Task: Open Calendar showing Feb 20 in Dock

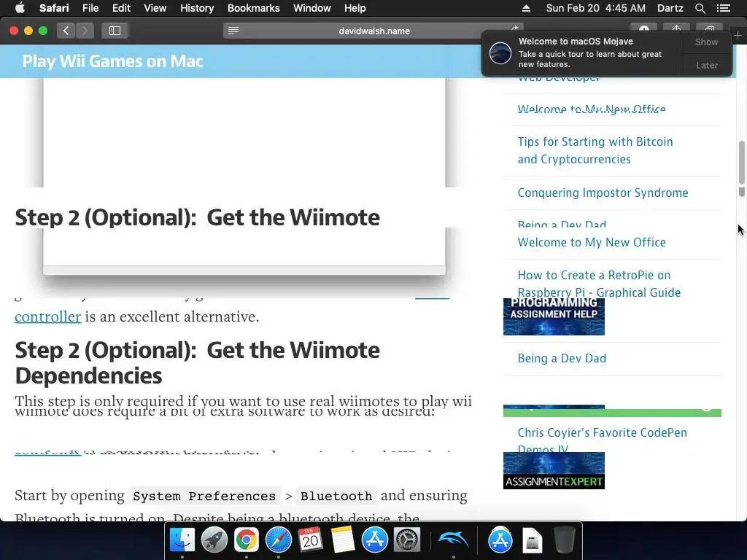Action: point(310,540)
